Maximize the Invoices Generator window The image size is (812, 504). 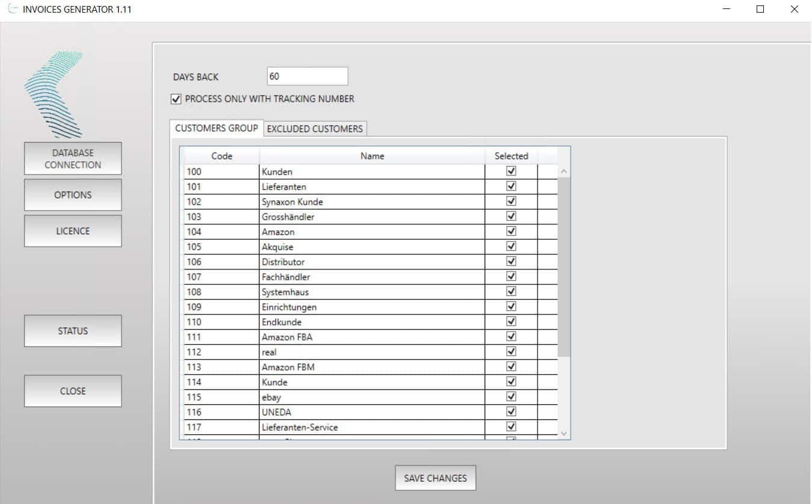pyautogui.click(x=760, y=9)
